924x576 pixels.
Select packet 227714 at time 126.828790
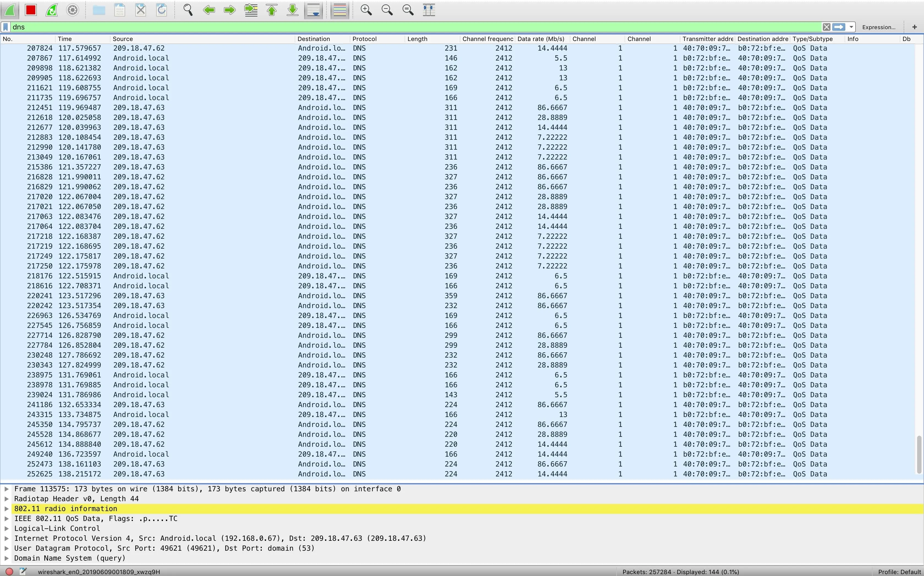[457, 335]
